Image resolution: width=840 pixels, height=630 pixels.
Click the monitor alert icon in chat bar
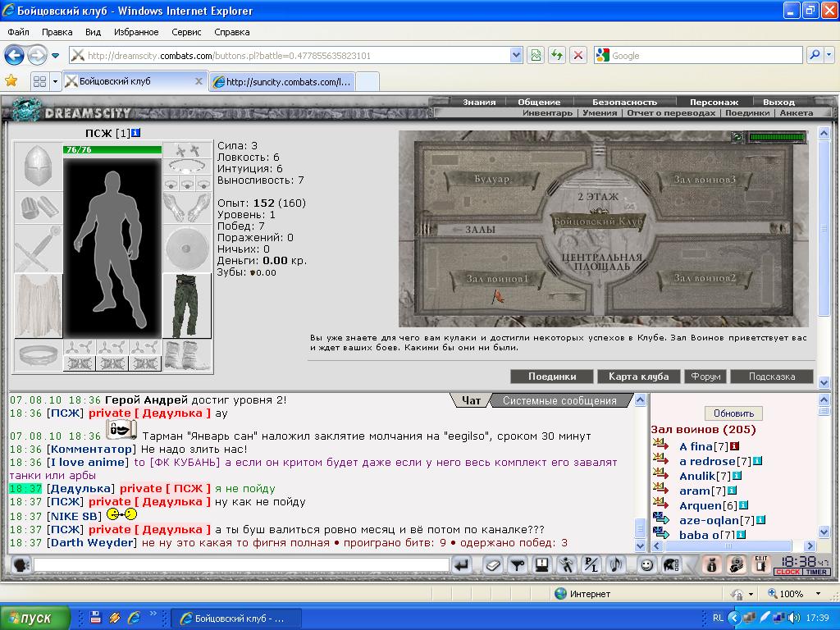coord(541,565)
